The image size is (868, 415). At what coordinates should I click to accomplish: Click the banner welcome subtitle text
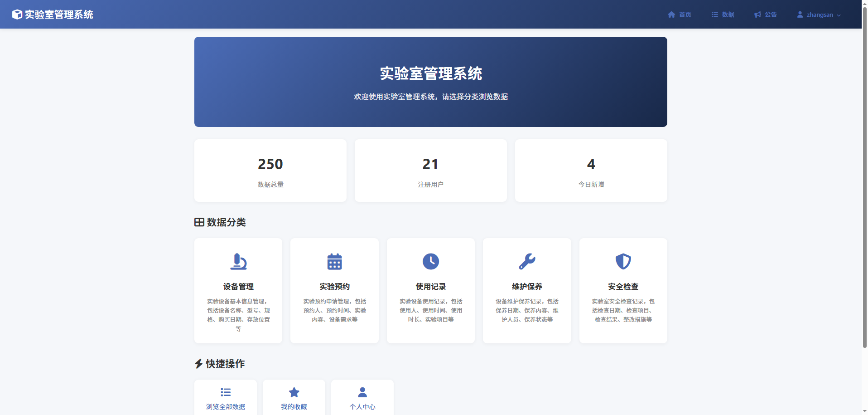coord(431,97)
